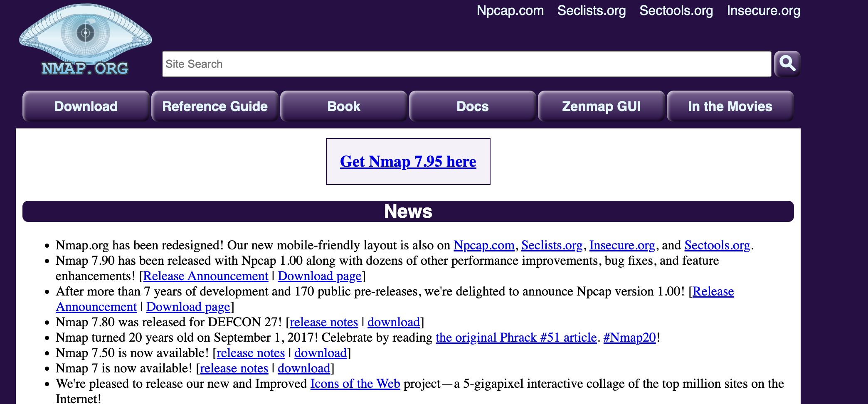Open the Book menu tab
868x404 pixels.
pos(344,106)
